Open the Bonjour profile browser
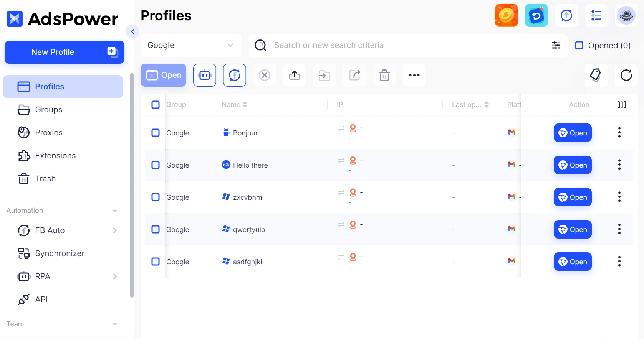644x339 pixels. click(573, 133)
